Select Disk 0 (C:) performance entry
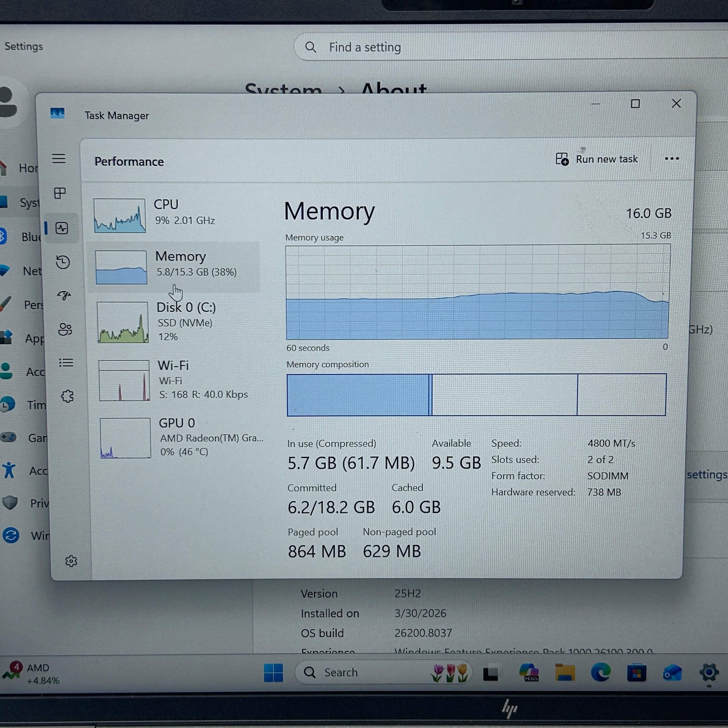 [x=176, y=322]
